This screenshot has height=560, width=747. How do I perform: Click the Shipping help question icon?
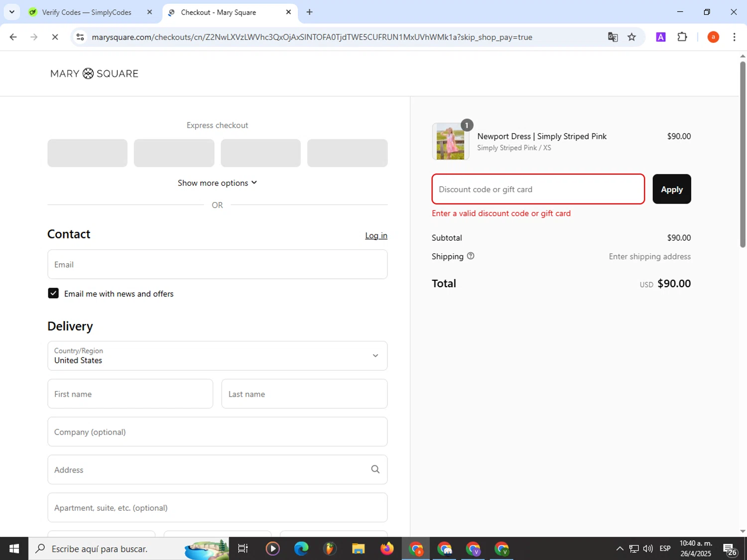click(471, 256)
